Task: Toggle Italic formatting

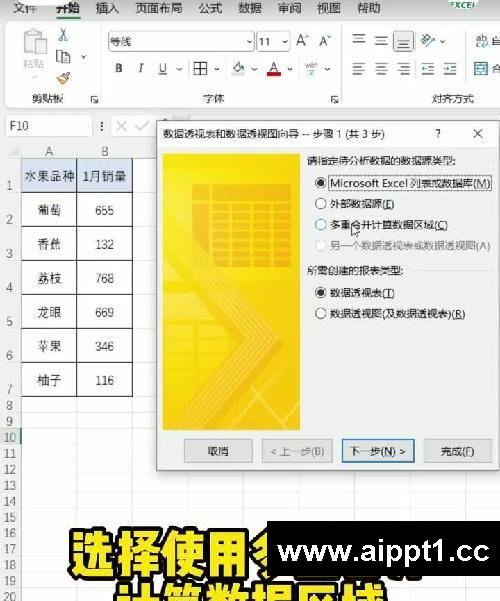Action: [141, 69]
